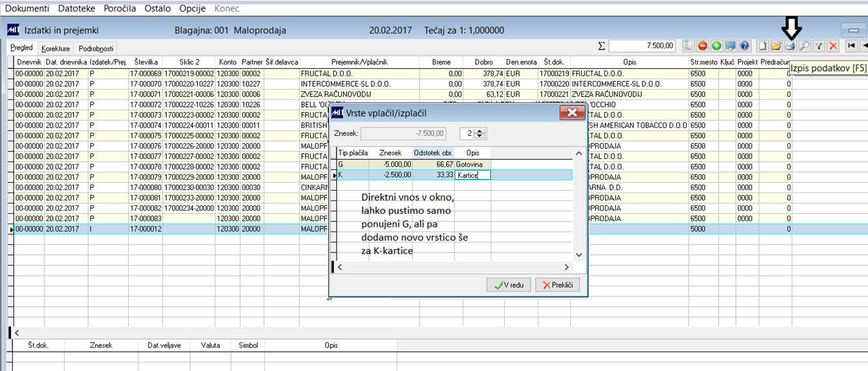This screenshot has height=371, width=868.
Task: Open the blue question mark help icon
Action: [x=745, y=46]
